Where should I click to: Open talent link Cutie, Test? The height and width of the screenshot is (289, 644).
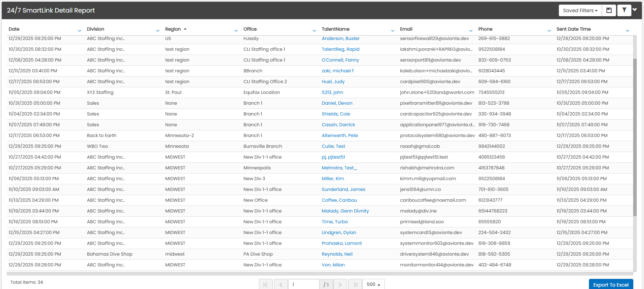pyautogui.click(x=333, y=146)
